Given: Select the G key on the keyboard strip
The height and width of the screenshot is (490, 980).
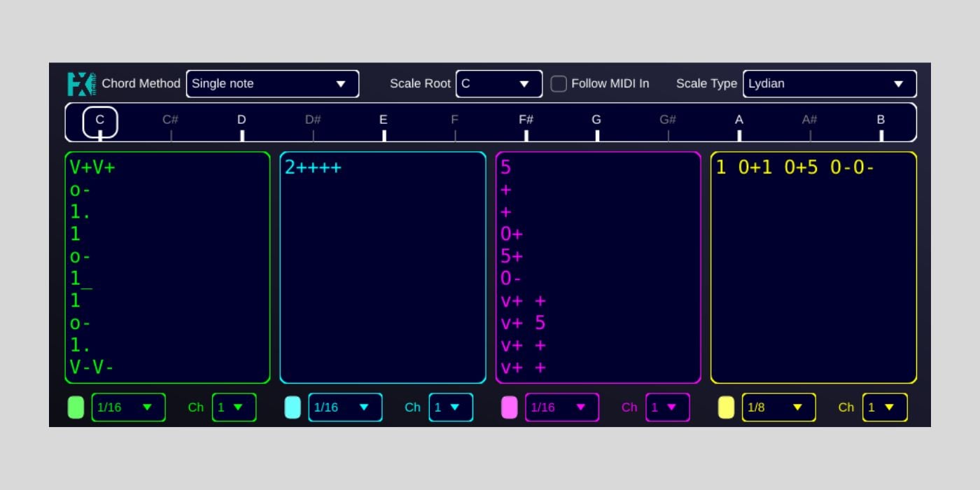Looking at the screenshot, I should click(x=596, y=120).
